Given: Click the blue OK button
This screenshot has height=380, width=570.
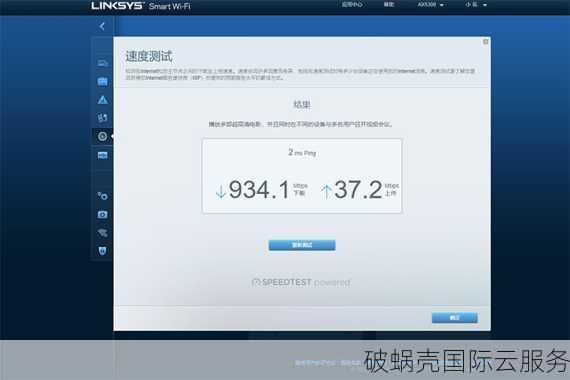Looking at the screenshot, I should 455,317.
